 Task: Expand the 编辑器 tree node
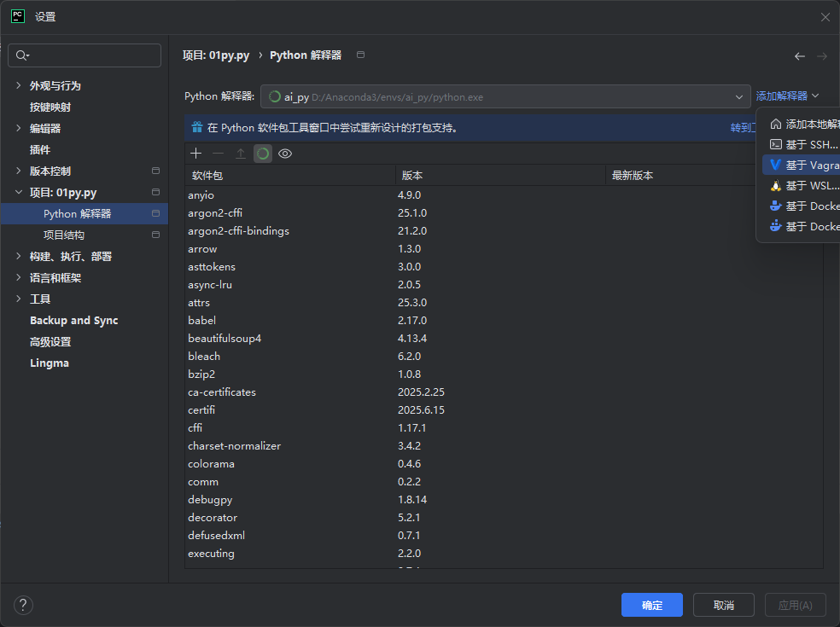point(18,128)
